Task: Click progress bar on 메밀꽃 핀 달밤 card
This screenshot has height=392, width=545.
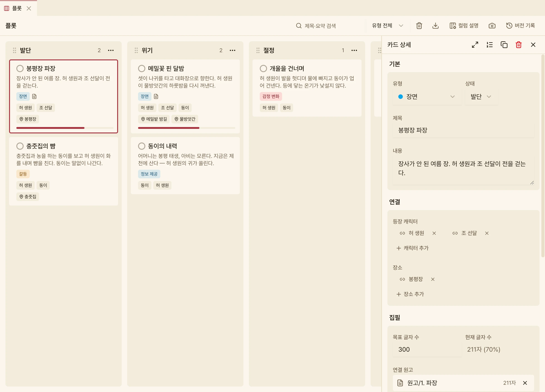Action: (186, 128)
